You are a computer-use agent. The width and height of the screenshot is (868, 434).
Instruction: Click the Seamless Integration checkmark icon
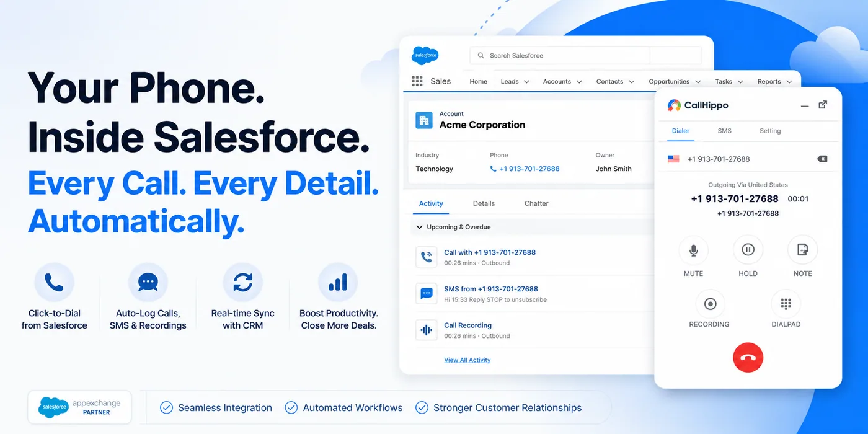coord(166,408)
